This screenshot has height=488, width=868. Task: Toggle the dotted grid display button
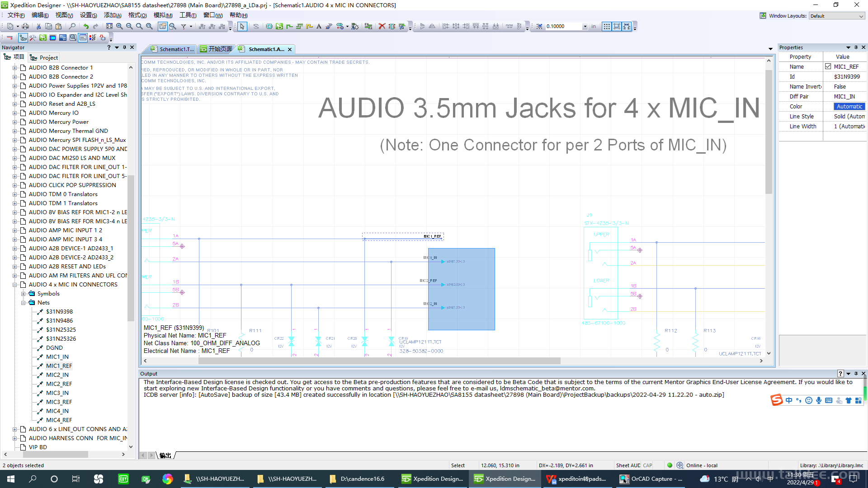click(607, 26)
